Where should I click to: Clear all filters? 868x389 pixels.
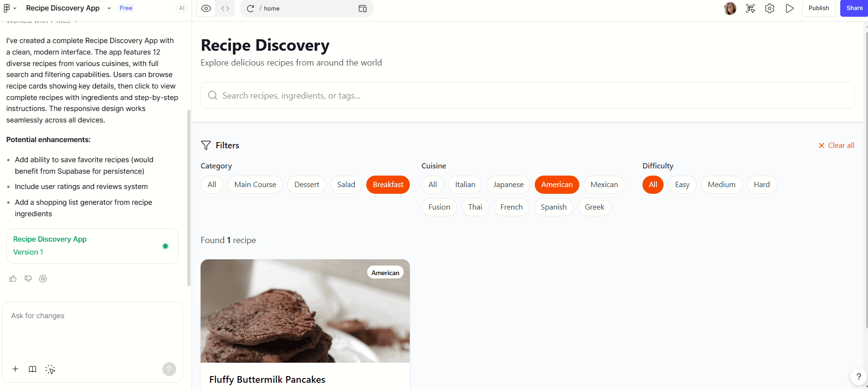[836, 145]
